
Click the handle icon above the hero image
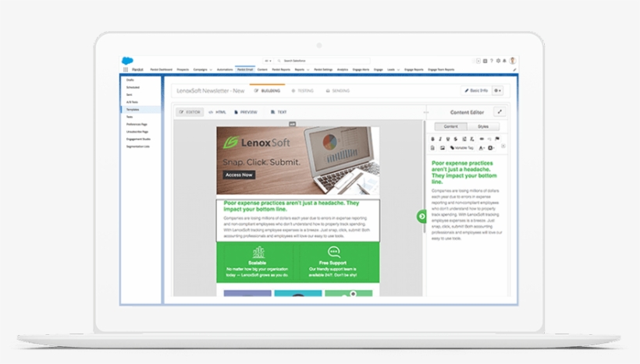click(292, 124)
